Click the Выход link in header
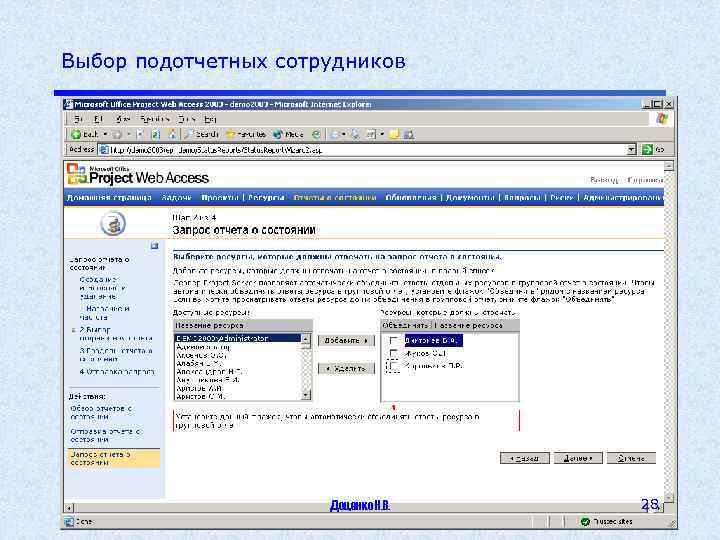720x540 pixels. coord(604,180)
